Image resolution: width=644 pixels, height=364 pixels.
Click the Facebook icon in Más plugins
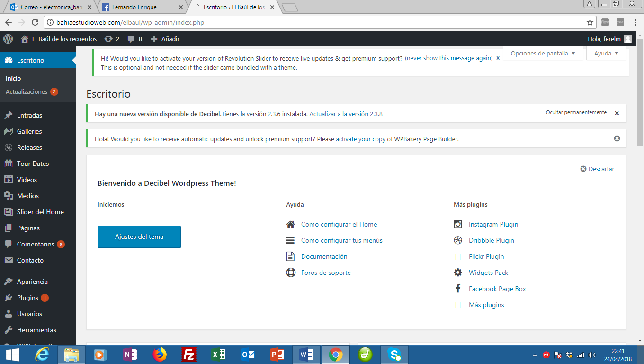click(458, 289)
